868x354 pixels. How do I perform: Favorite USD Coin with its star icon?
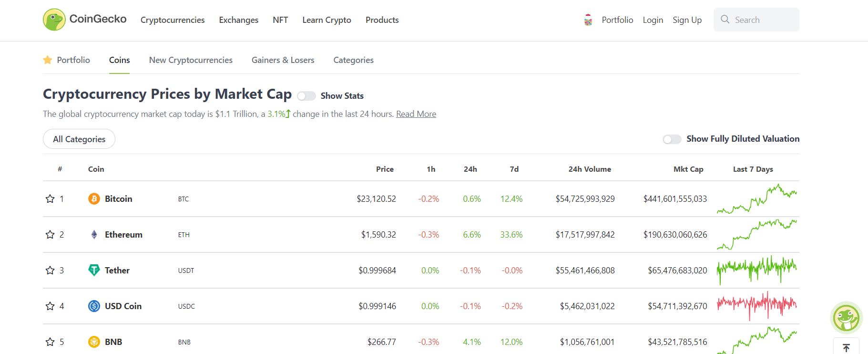[x=50, y=306]
